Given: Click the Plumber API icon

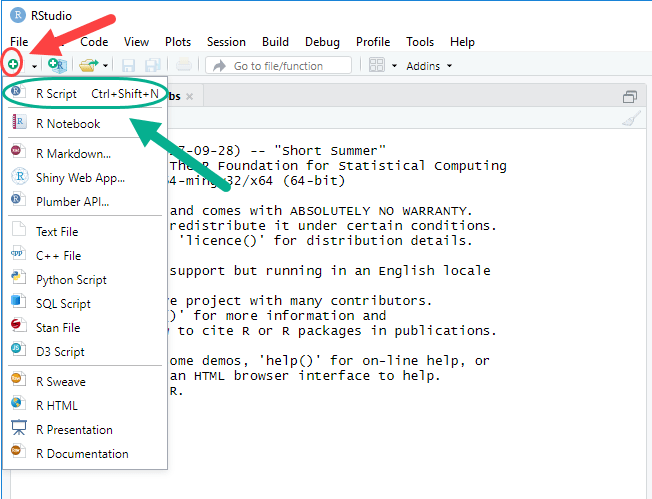Looking at the screenshot, I should (18, 200).
